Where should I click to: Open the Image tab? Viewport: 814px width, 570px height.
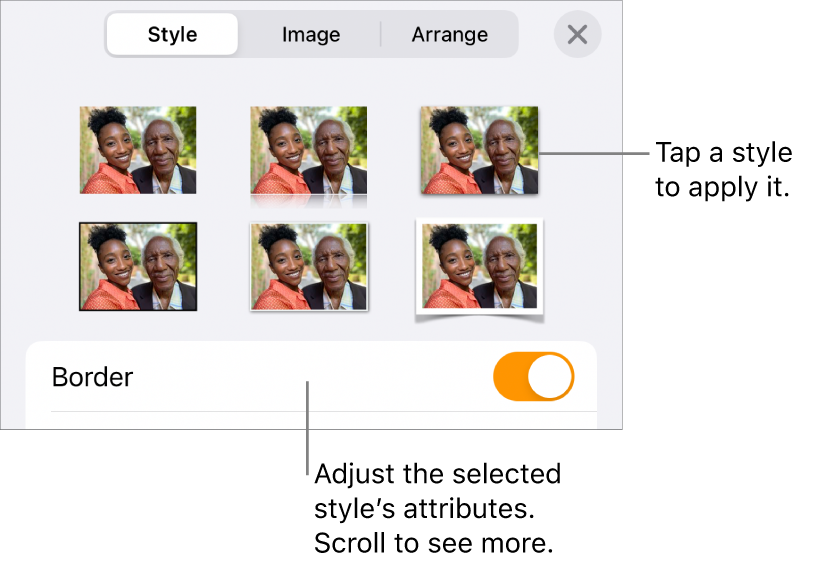(x=311, y=35)
